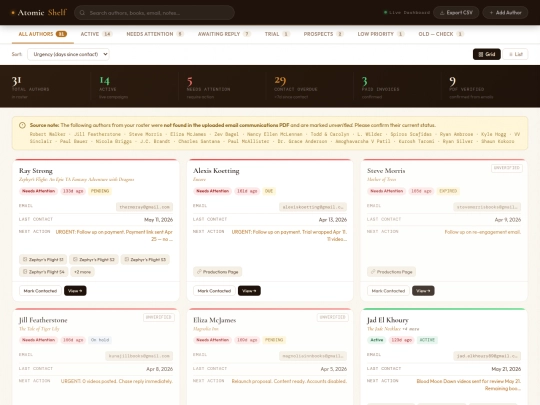Select the All Authors tab
Screen dimensions: 540x405
click(x=43, y=34)
